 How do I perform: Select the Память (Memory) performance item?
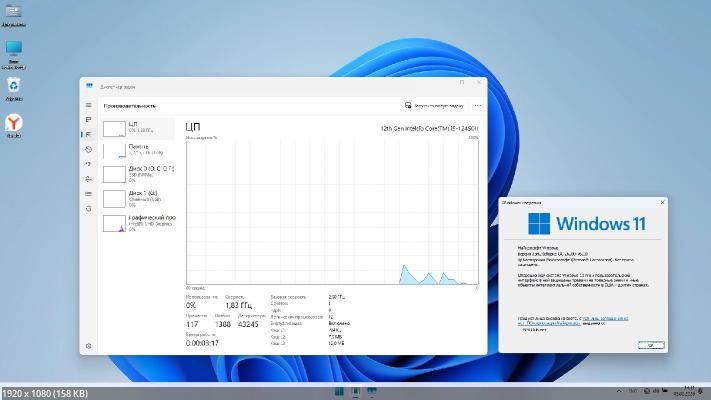(138, 150)
